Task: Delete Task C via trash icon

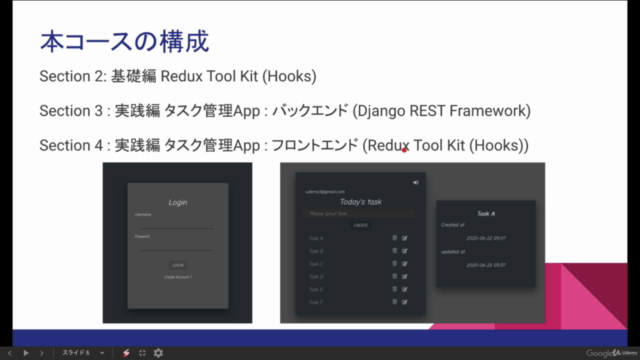Action: pyautogui.click(x=394, y=264)
